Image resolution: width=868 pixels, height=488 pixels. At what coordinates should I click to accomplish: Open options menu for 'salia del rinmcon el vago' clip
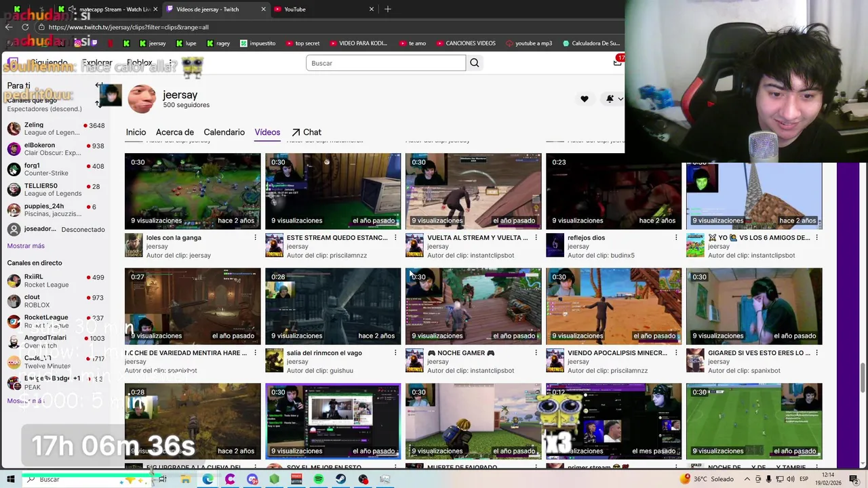click(395, 353)
